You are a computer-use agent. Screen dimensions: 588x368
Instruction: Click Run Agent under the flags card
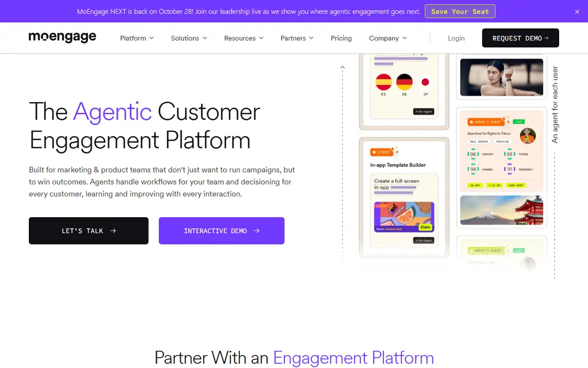(x=424, y=111)
